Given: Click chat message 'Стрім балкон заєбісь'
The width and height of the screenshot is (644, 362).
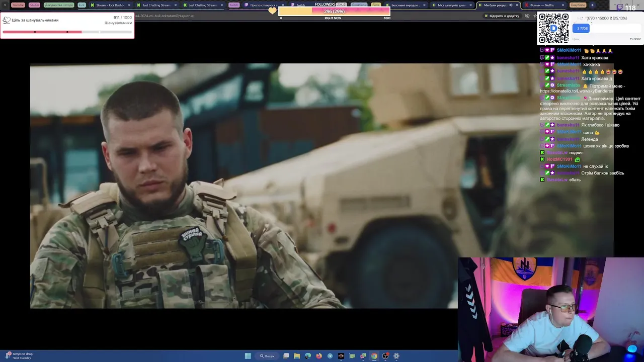Looking at the screenshot, I should [603, 173].
